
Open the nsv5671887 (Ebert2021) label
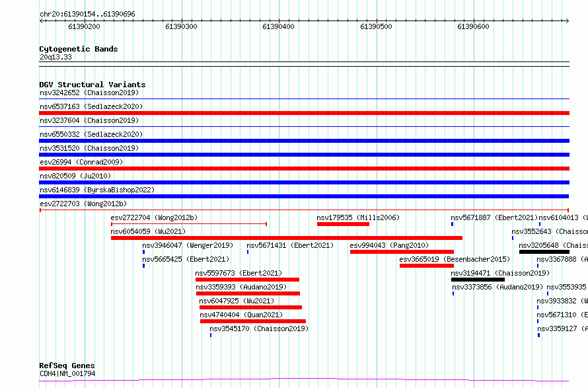[x=494, y=217]
